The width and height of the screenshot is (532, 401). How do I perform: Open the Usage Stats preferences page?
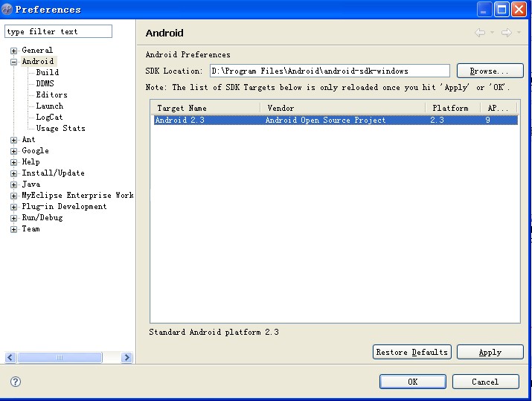tap(61, 128)
